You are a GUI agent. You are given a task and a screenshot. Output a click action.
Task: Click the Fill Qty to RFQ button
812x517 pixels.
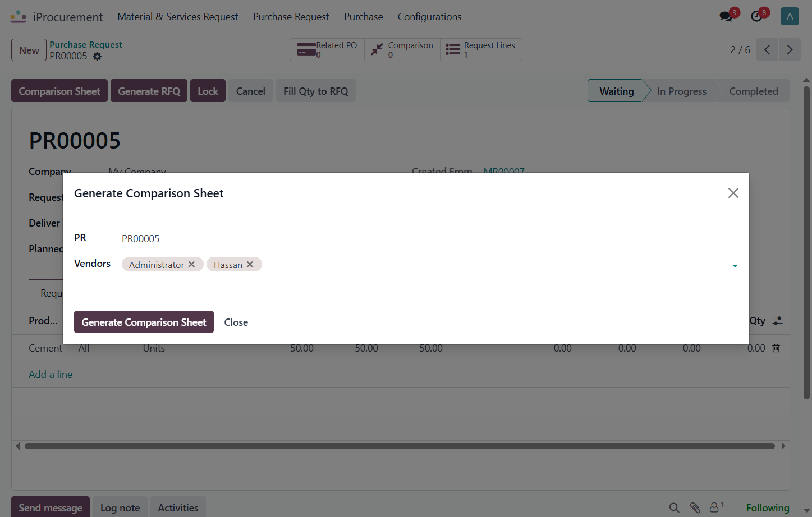point(315,91)
